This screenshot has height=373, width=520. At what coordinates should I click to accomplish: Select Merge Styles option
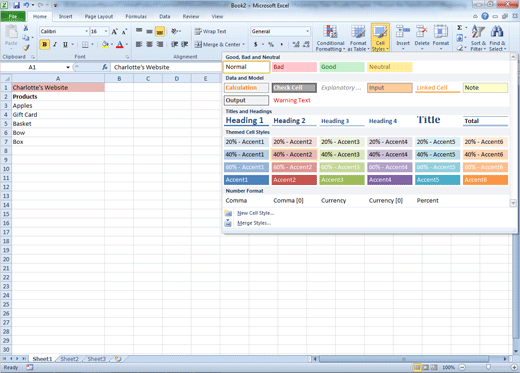(254, 223)
